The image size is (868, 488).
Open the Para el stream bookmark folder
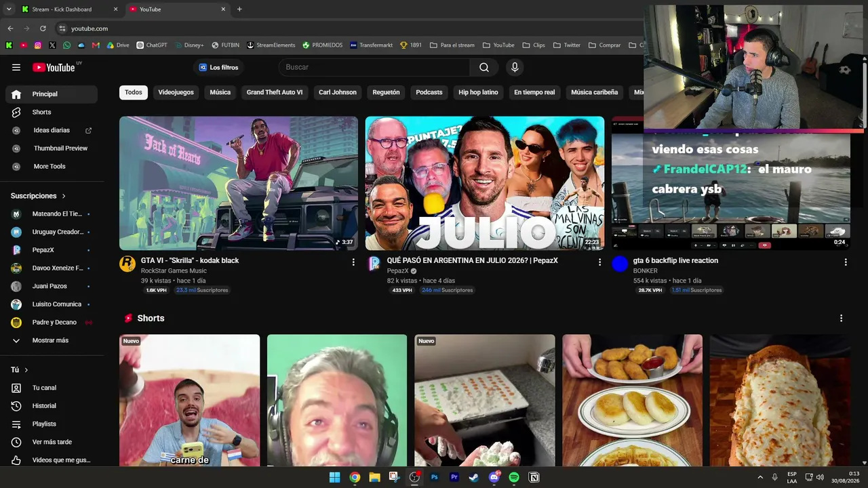click(x=452, y=45)
